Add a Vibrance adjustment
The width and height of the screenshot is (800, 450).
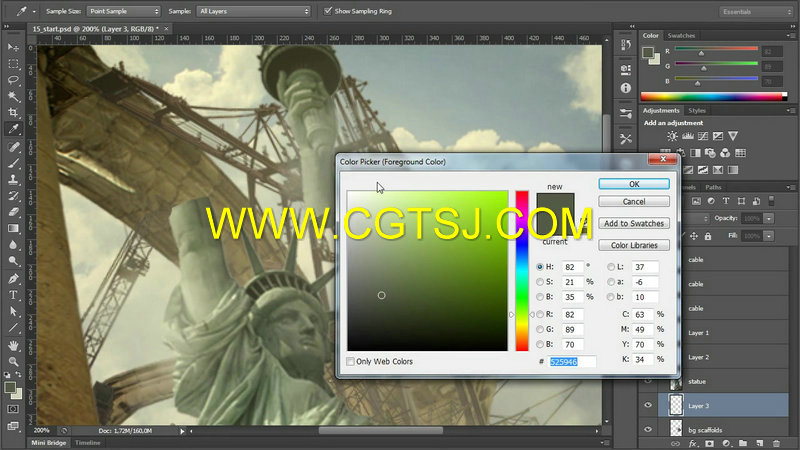click(x=733, y=136)
